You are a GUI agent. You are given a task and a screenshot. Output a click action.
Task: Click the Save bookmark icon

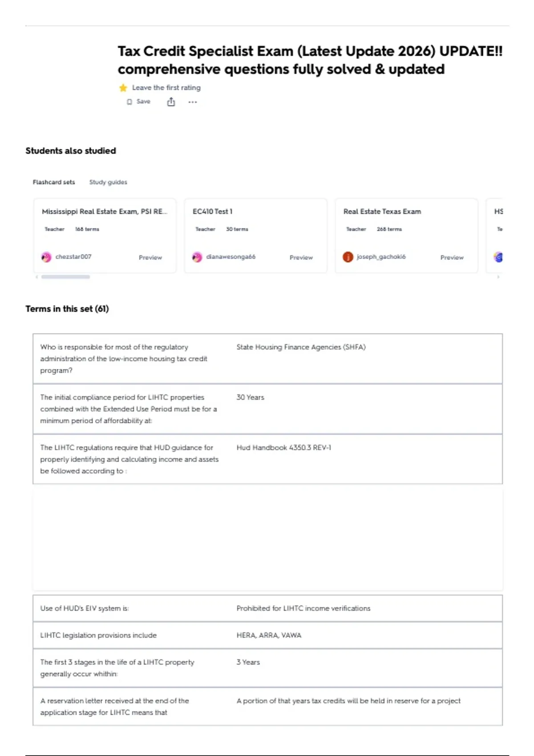coord(129,102)
